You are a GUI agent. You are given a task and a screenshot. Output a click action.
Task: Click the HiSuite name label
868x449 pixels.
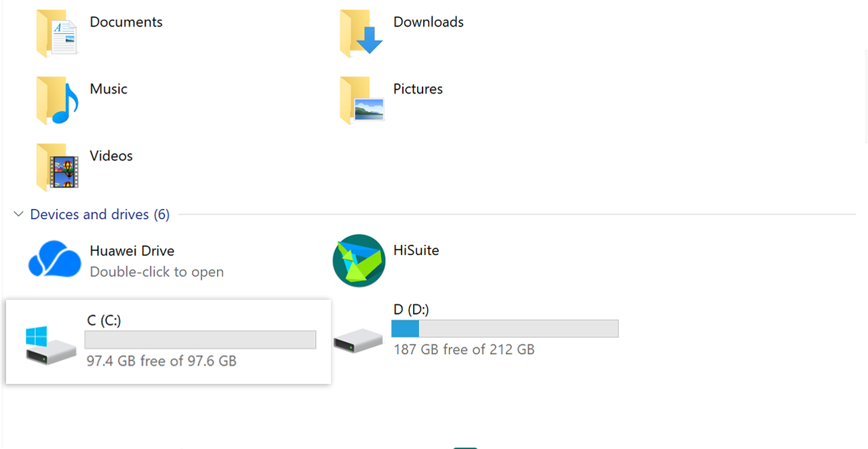pyautogui.click(x=416, y=250)
